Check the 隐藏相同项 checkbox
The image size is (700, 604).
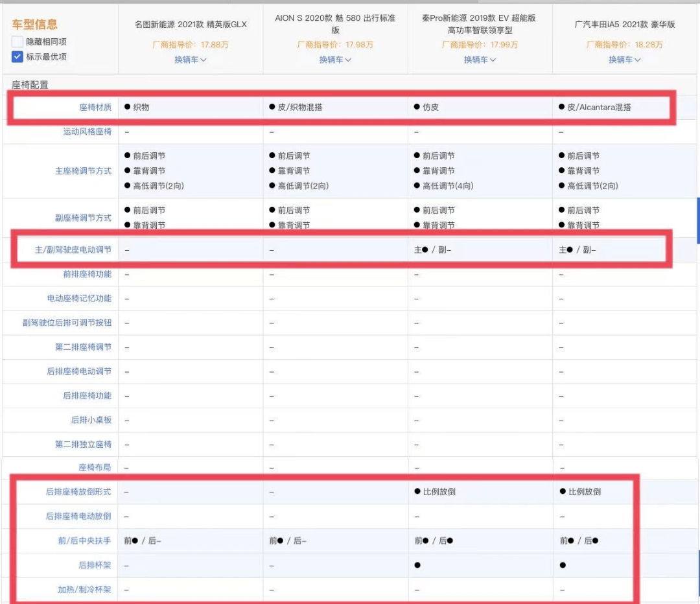coord(17,42)
